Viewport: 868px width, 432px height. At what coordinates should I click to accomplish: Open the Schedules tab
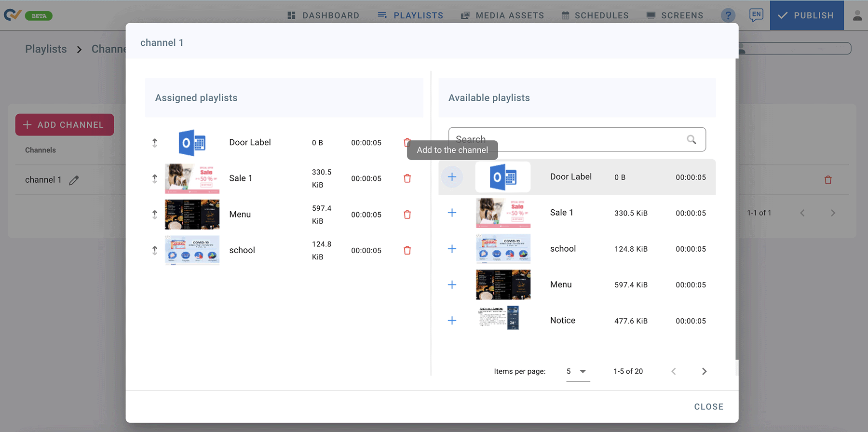(x=595, y=15)
